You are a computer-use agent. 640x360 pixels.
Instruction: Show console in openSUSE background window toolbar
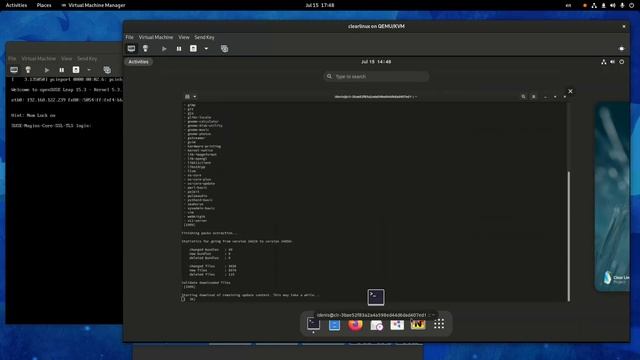point(14,70)
